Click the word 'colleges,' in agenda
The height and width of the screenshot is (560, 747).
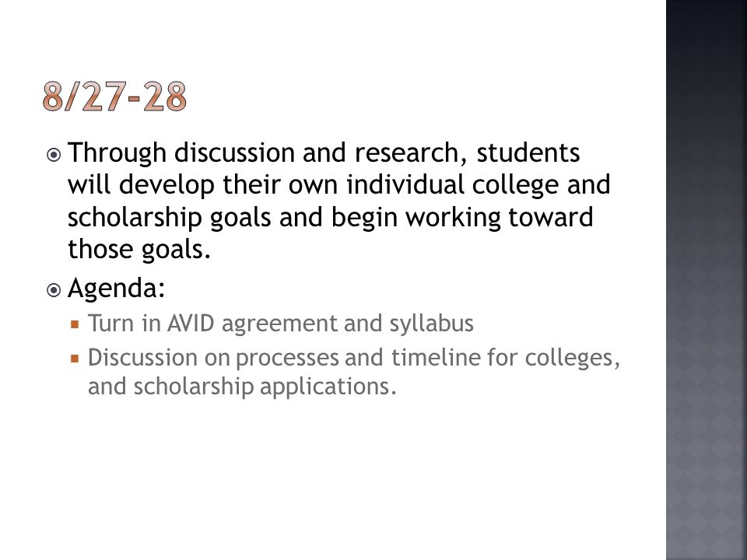click(x=573, y=358)
